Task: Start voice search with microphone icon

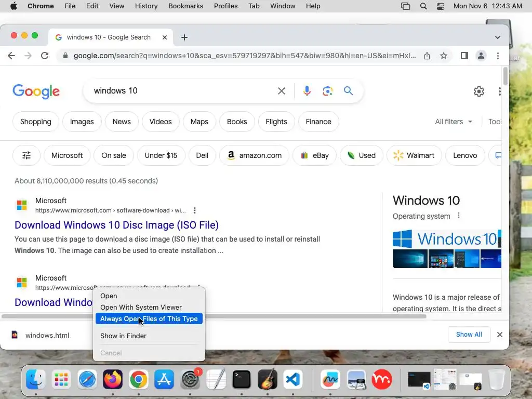Action: 307,91
